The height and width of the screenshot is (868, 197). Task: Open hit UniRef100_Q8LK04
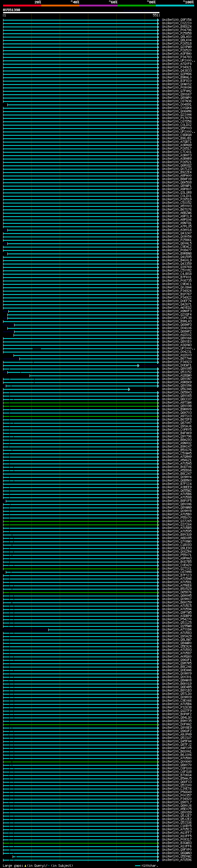(x=176, y=40)
